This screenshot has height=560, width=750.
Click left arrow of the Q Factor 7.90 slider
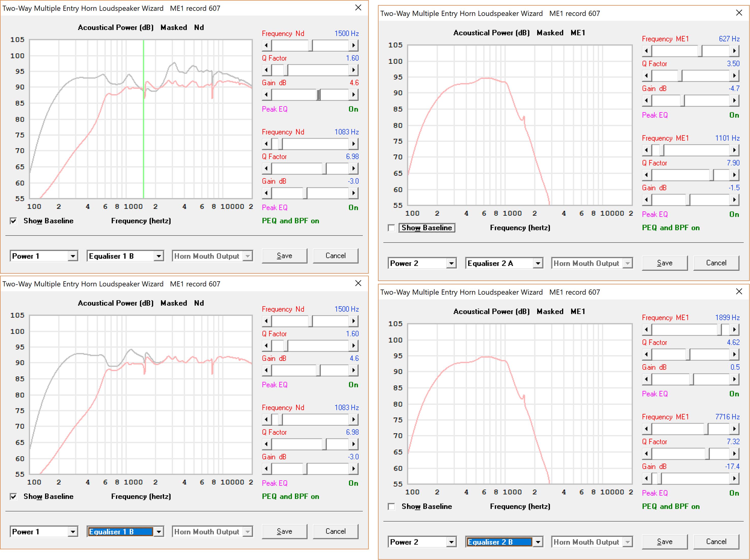click(647, 175)
